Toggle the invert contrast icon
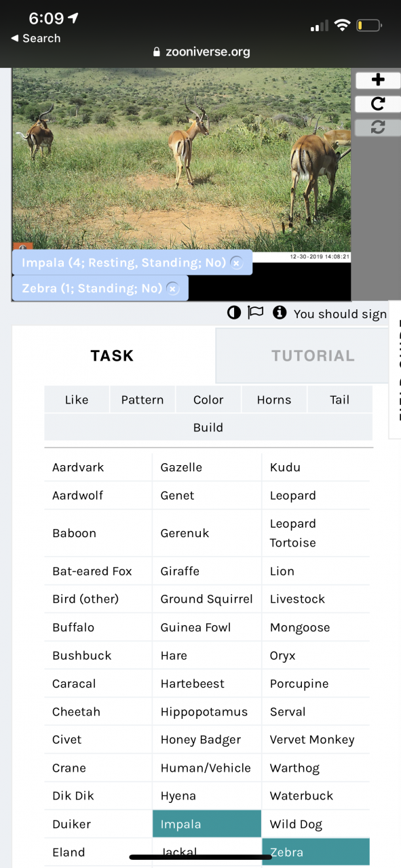 [x=234, y=313]
